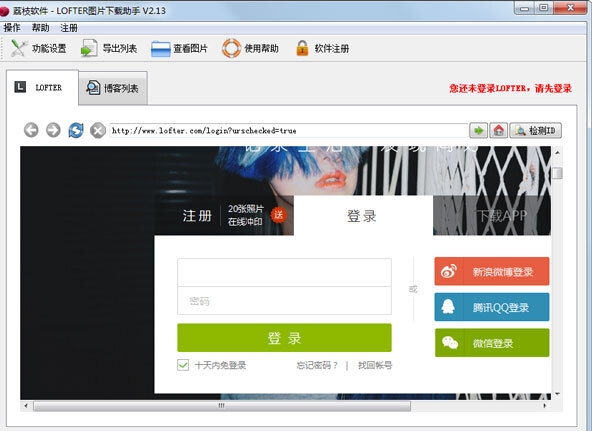This screenshot has height=431, width=592.
Task: Open the 下载APP tab
Action: click(492, 216)
